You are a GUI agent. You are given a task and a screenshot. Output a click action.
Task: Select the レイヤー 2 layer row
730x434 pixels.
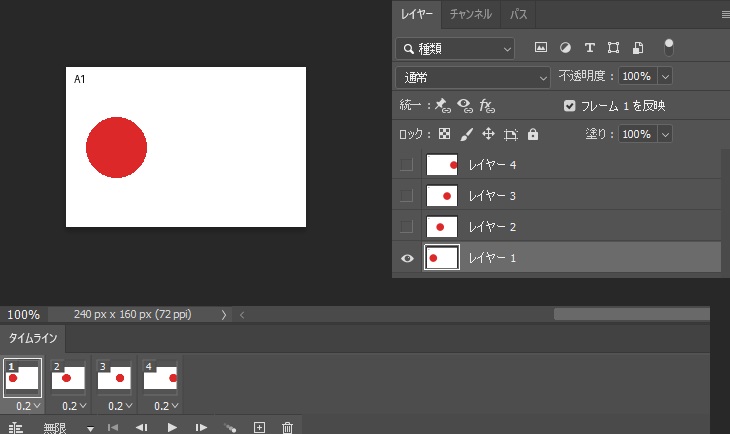(557, 227)
